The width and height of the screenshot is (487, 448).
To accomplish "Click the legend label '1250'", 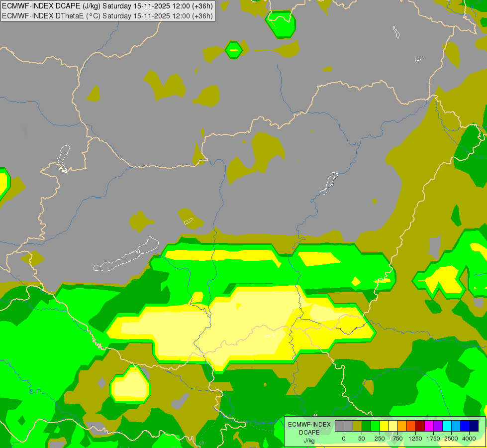I will 415,439.
